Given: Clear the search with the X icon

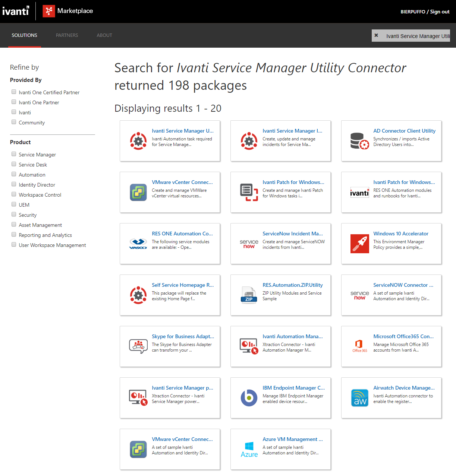Looking at the screenshot, I should 376,35.
